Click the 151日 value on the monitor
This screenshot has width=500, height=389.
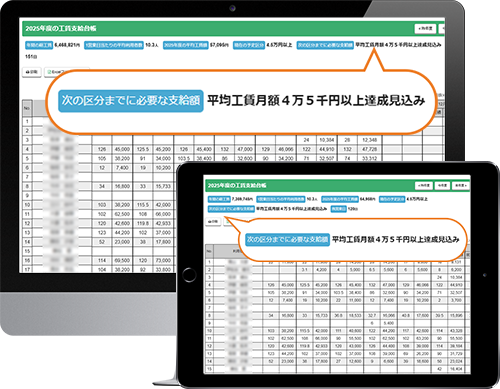click(31, 56)
